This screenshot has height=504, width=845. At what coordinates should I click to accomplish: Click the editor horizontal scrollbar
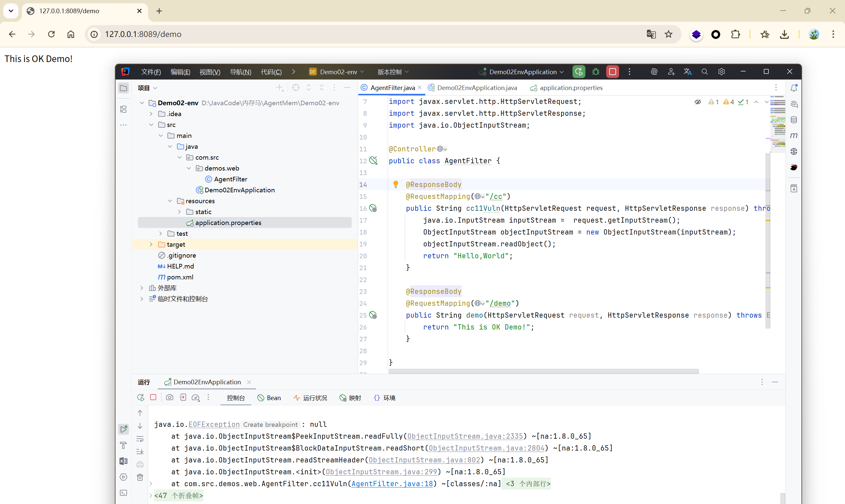(543, 371)
